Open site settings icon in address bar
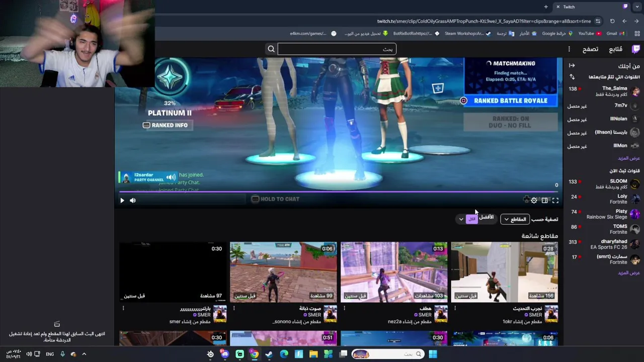This screenshot has width=644, height=362. pyautogui.click(x=598, y=21)
